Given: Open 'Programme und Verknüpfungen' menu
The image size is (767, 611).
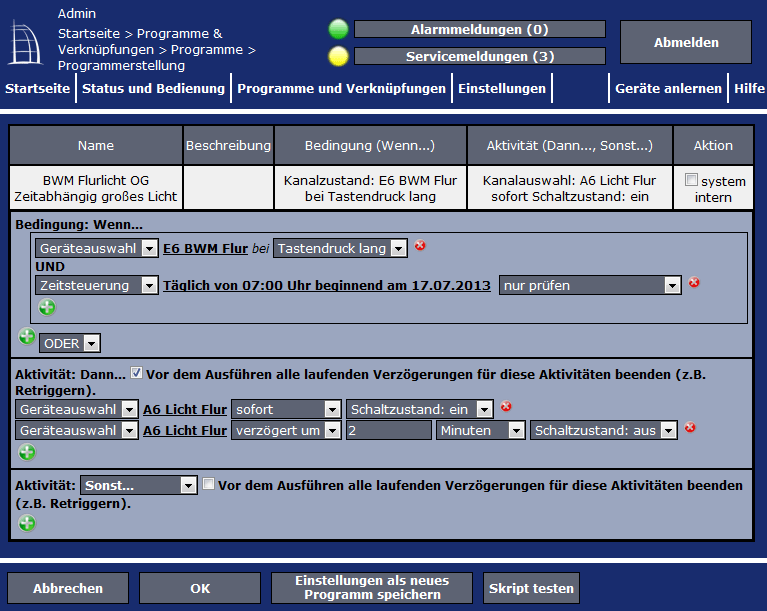Looking at the screenshot, I should tap(341, 88).
